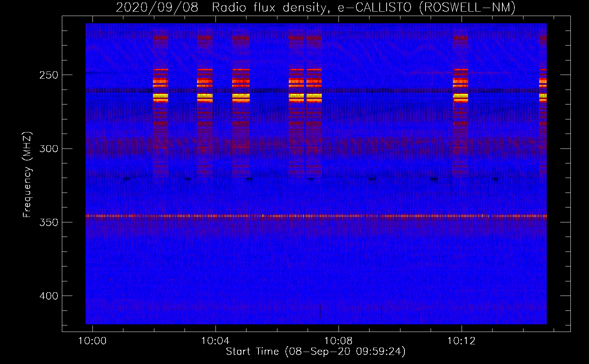Image resolution: width=589 pixels, height=364 pixels.
Task: Click the 300 frequency tick label
Action: [49, 149]
